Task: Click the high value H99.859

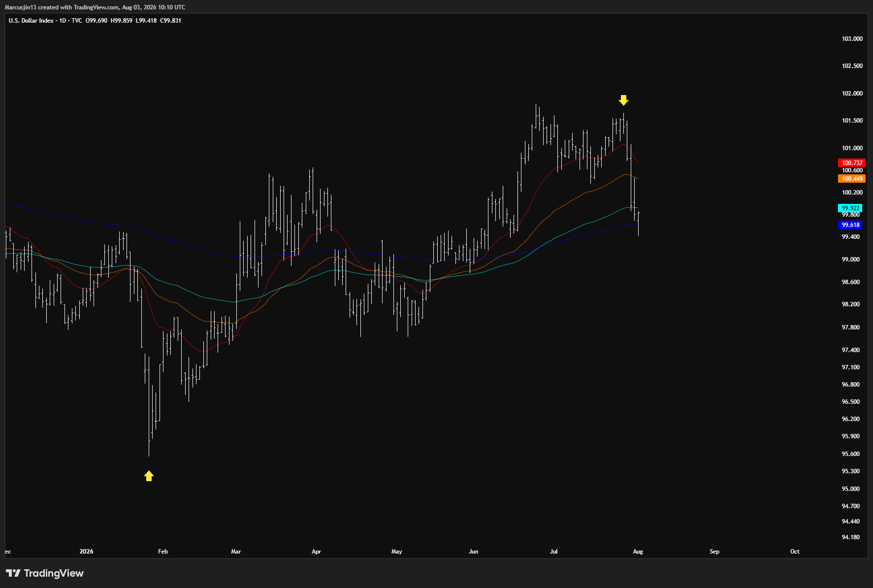Action: pos(122,21)
